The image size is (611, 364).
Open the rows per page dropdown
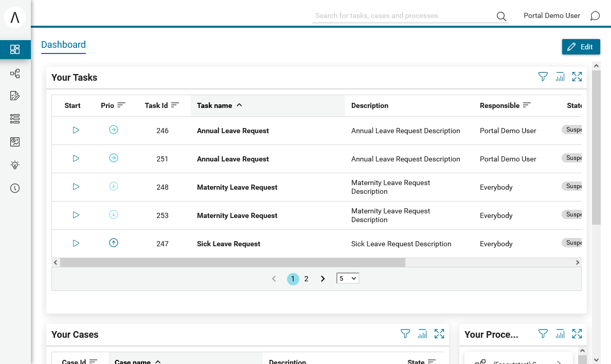pos(348,278)
